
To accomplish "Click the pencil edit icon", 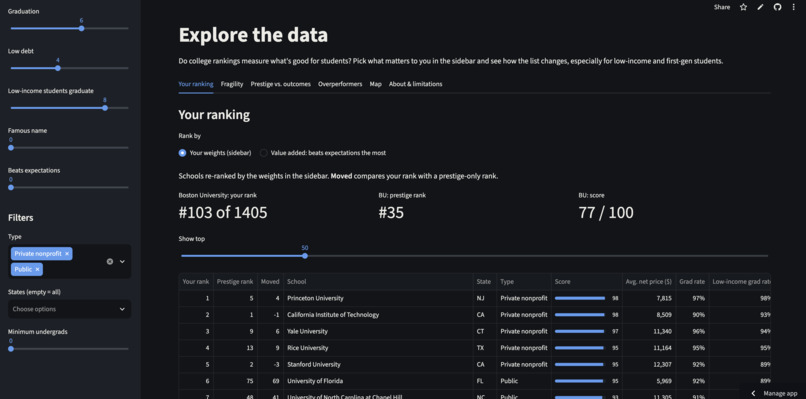I will tap(760, 7).
